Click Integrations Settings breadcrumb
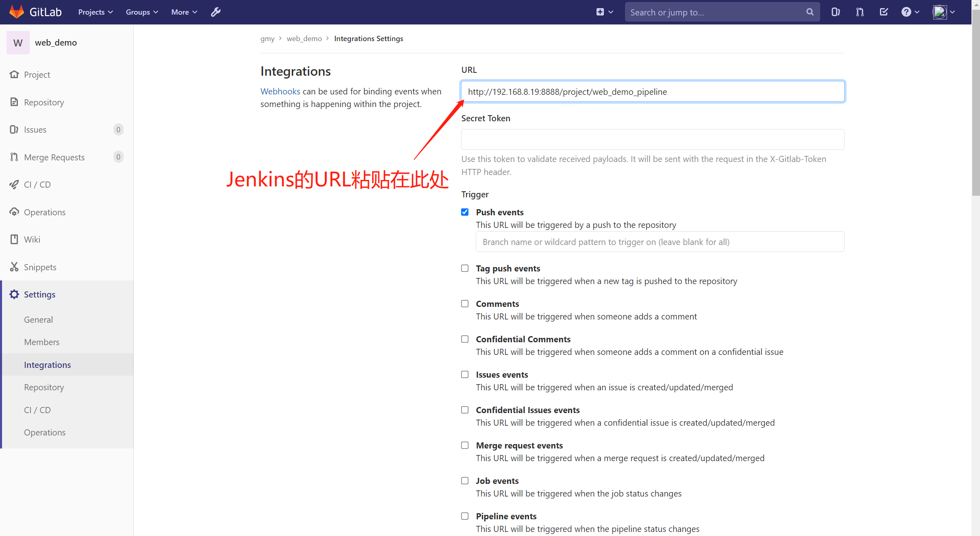The height and width of the screenshot is (536, 980). tap(369, 38)
